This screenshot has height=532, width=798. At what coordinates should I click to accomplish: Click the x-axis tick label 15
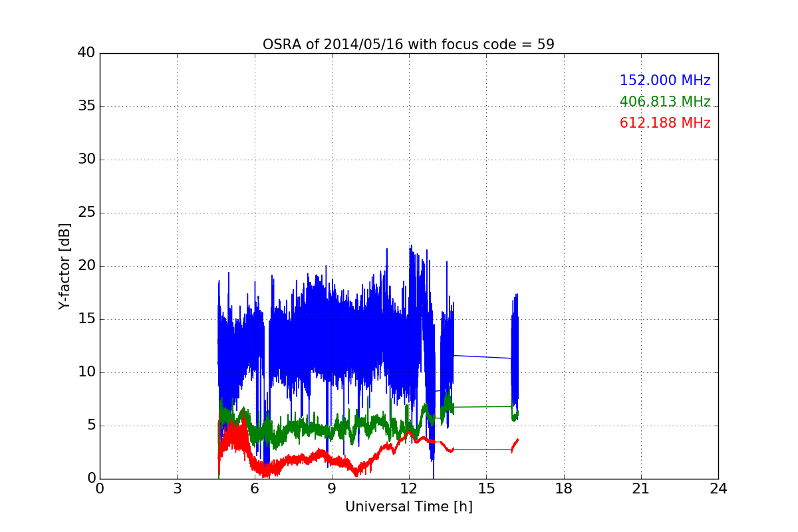point(486,489)
